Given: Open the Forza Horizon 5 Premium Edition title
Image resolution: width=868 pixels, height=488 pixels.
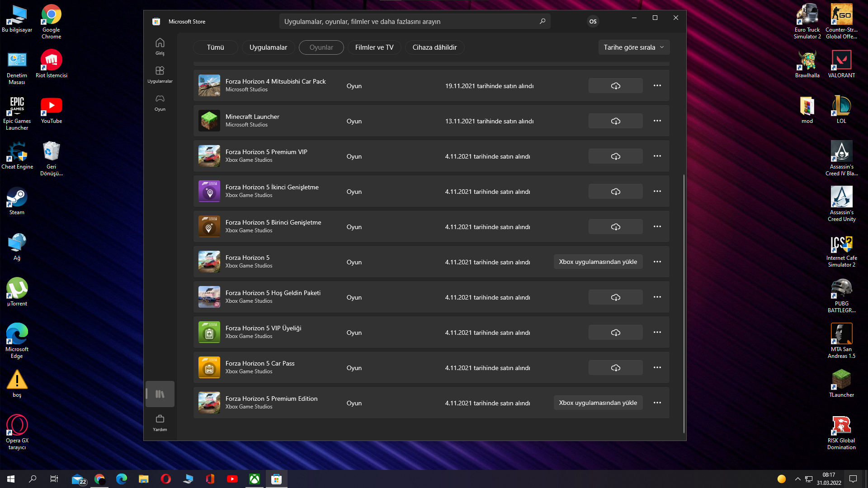Looking at the screenshot, I should pos(271,399).
